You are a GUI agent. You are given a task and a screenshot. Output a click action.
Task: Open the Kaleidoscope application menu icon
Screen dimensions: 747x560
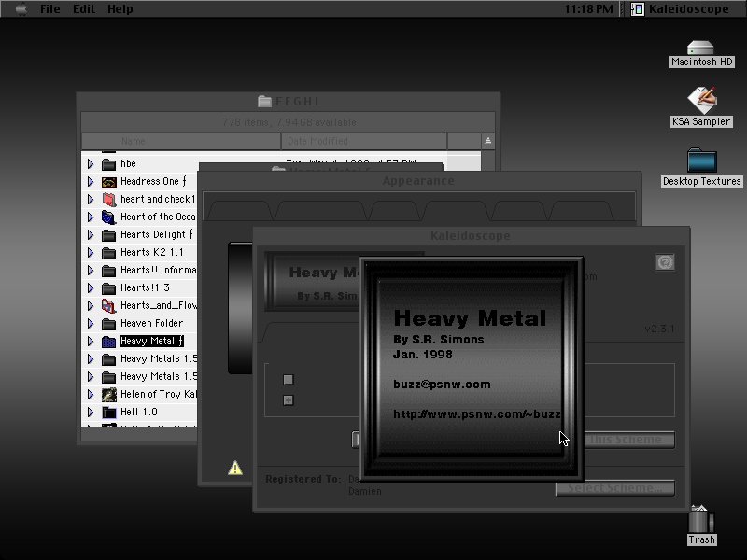(x=638, y=9)
